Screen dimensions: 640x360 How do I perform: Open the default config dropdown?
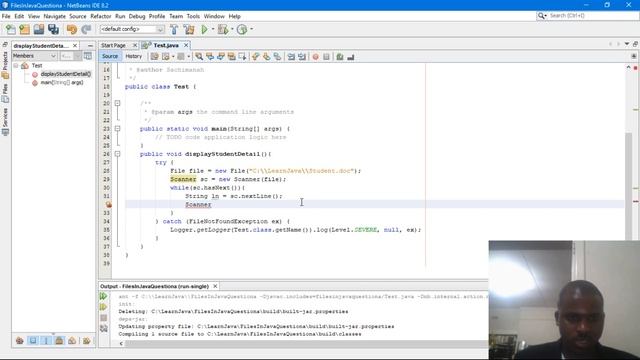click(160, 29)
